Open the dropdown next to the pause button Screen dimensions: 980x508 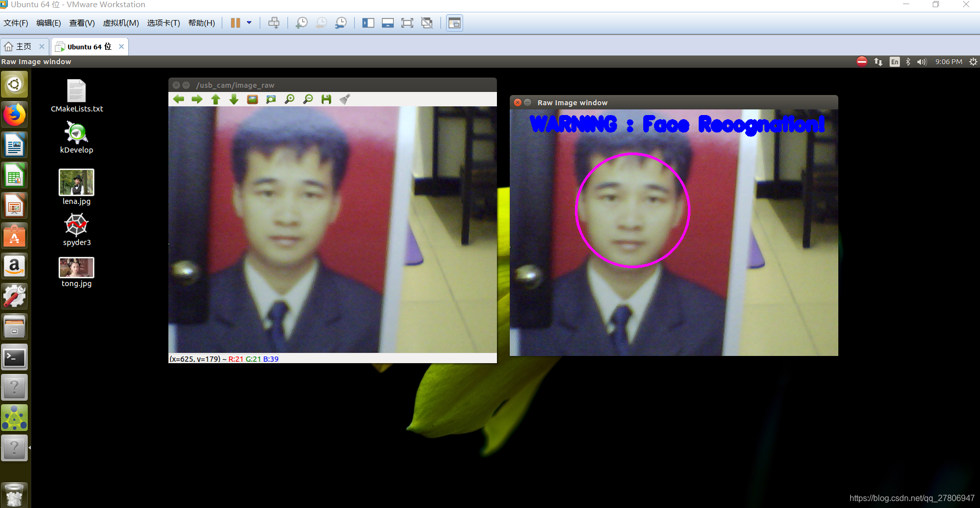click(249, 23)
